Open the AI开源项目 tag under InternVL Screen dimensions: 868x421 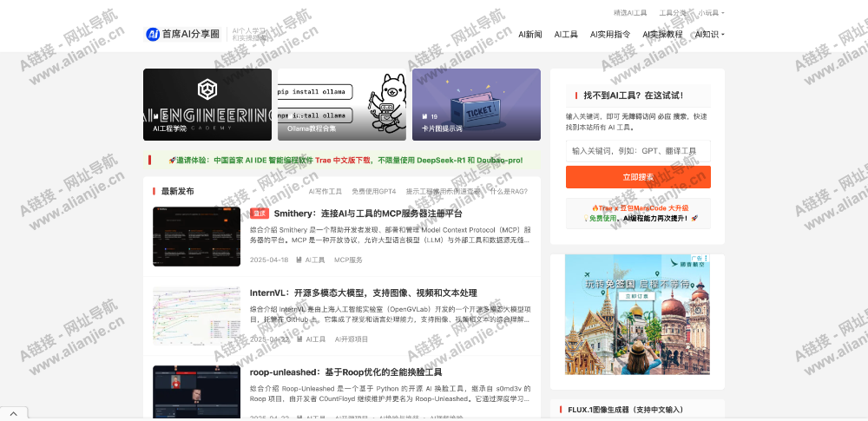(351, 339)
